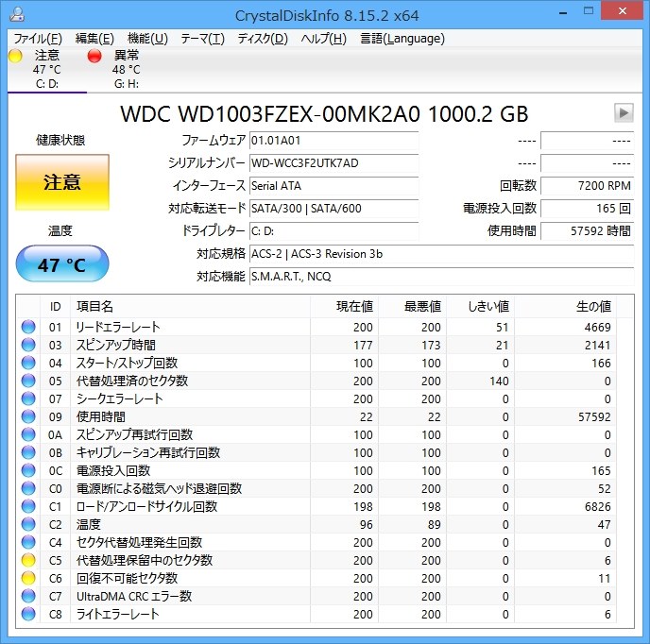The width and height of the screenshot is (650, 644).
Task: Click raw value 4669 in read error row
Action: click(597, 327)
